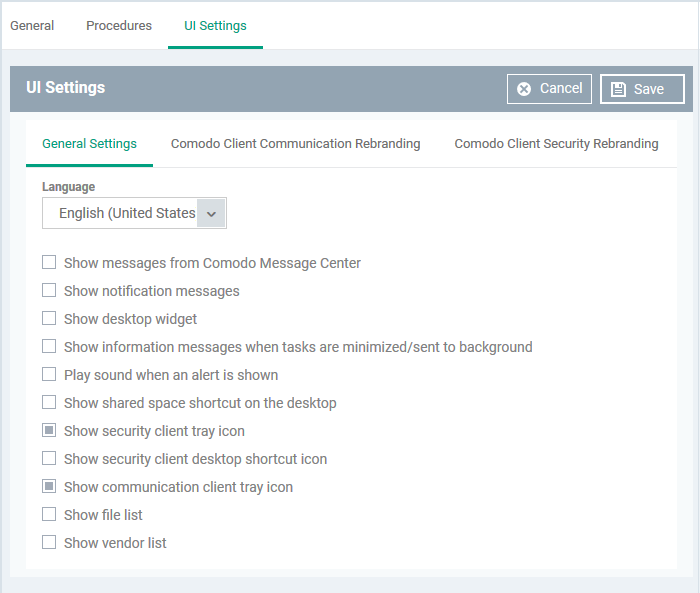Viewport: 700px width, 593px height.
Task: Open Comodo Client Security Rebranding tab
Action: 556,144
